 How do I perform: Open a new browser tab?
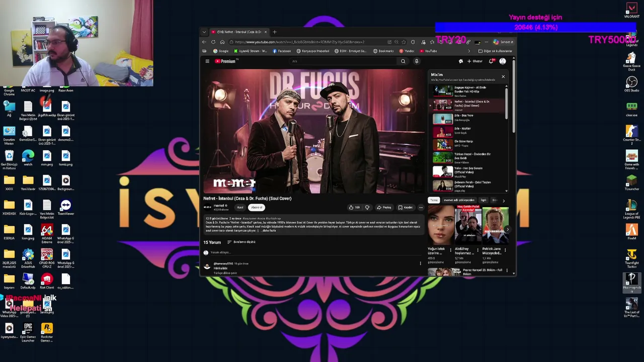pos(274,32)
